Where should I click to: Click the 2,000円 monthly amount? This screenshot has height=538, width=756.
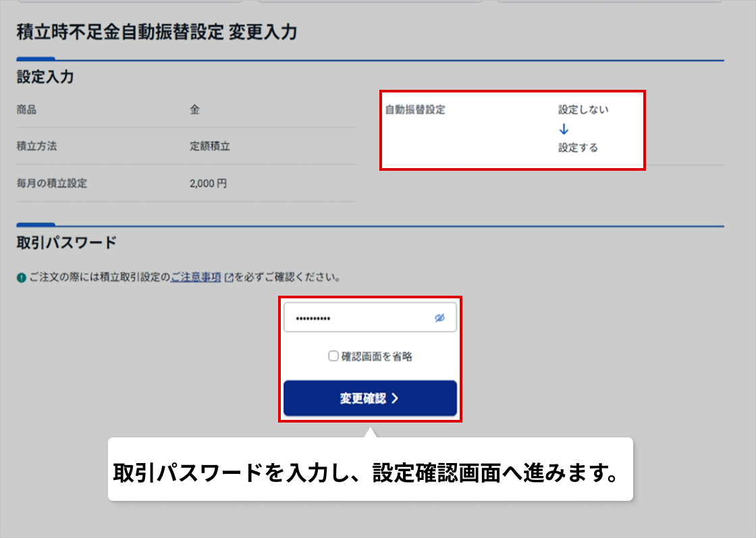209,183
